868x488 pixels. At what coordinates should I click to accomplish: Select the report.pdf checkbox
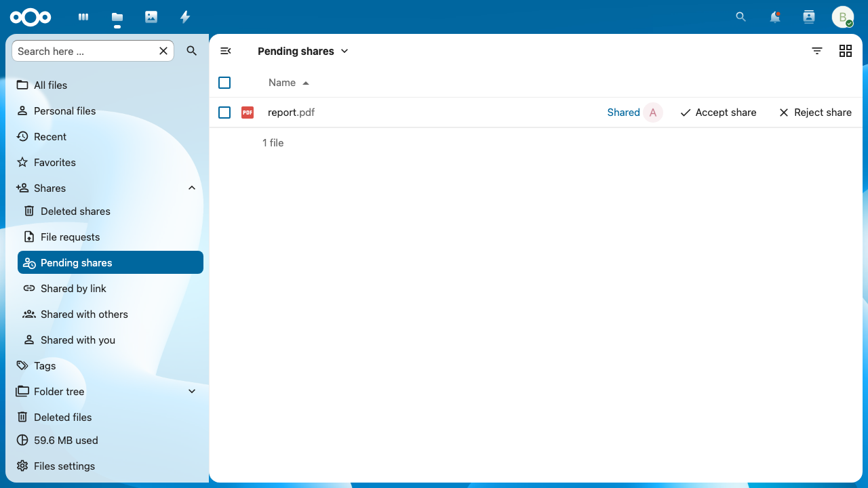[224, 113]
